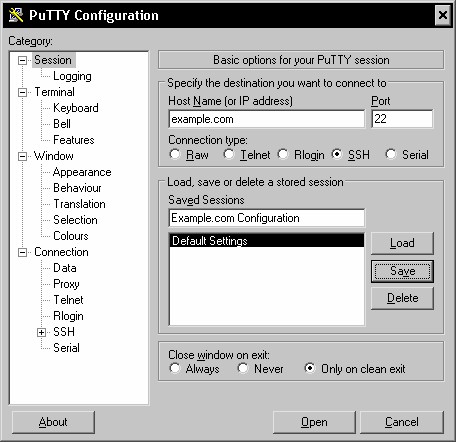Set close window on exit to Always
This screenshot has width=456, height=442.
pos(175,368)
